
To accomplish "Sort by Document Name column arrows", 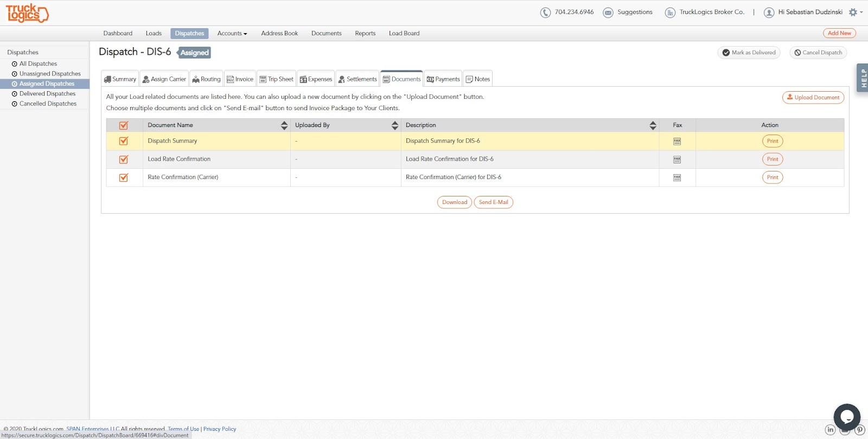I will tap(284, 125).
